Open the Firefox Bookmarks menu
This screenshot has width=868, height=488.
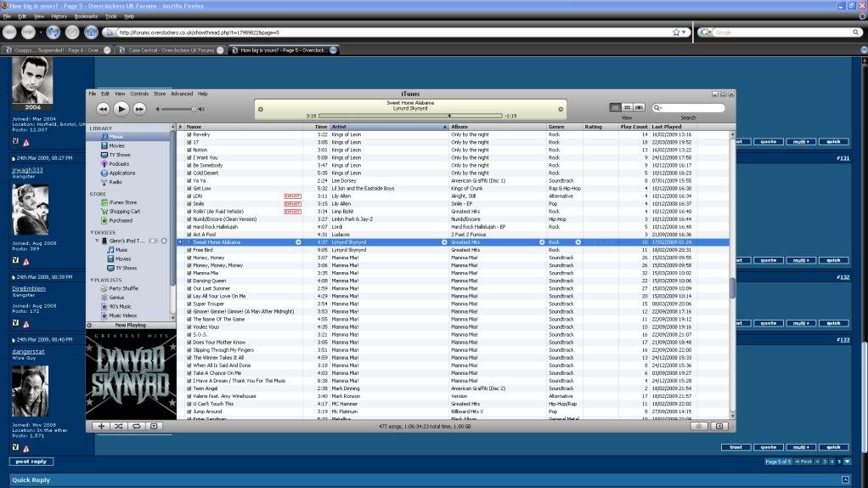click(86, 17)
